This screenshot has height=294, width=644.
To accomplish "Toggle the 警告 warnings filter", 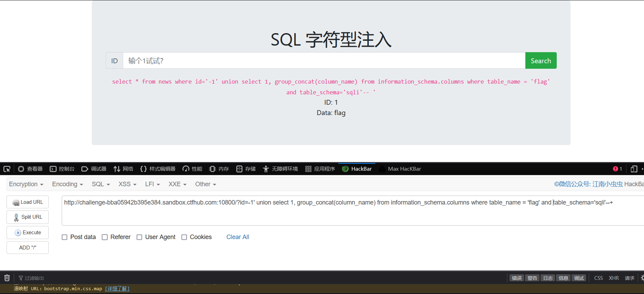I will [532, 278].
